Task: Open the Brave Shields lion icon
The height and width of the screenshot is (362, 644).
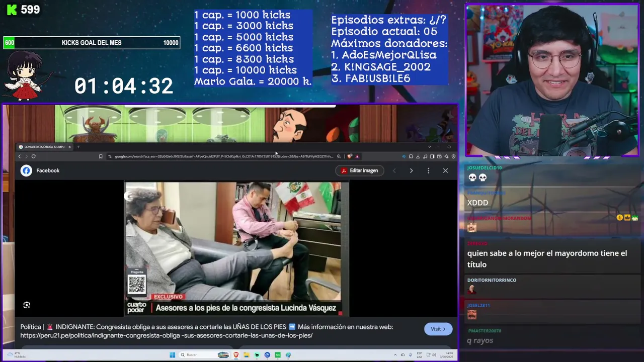Action: [350, 156]
